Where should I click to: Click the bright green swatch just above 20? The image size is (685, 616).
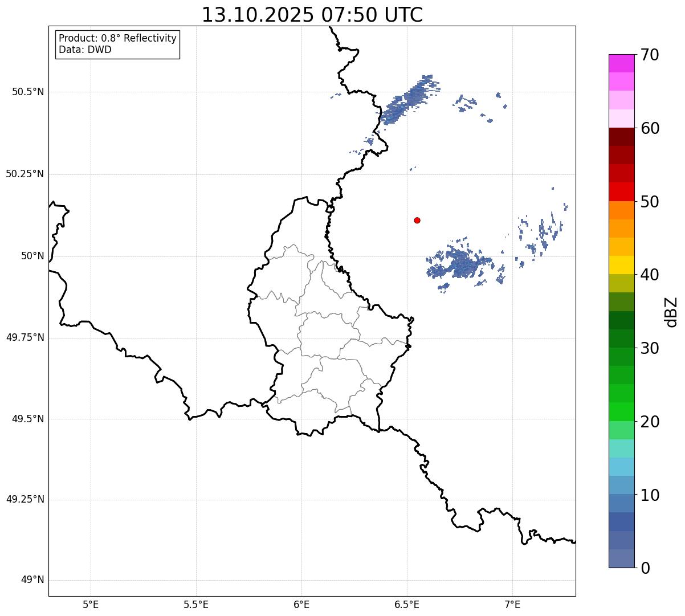click(622, 412)
